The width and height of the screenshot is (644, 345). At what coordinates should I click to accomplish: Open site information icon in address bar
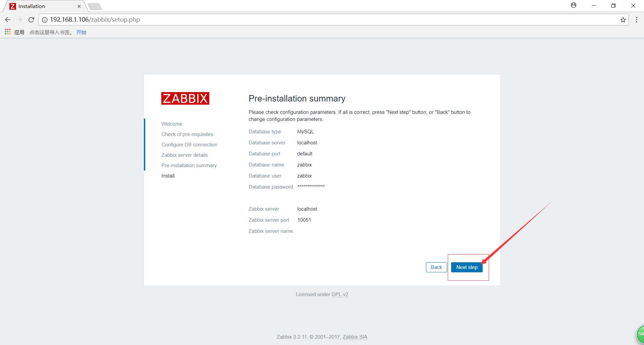(45, 20)
